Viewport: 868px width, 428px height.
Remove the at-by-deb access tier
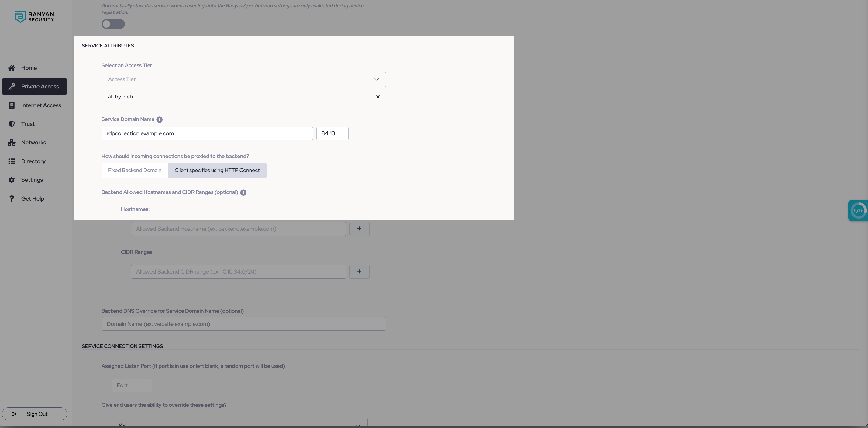coord(378,97)
